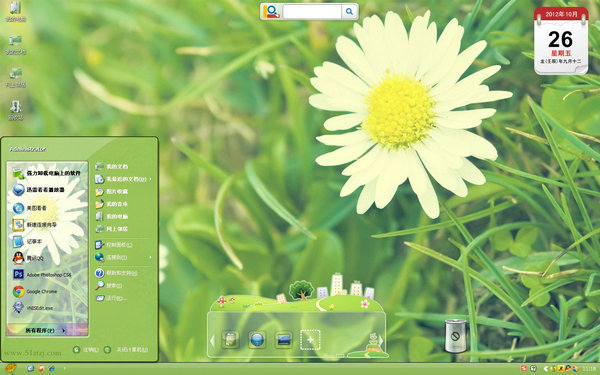The width and height of the screenshot is (600, 375).
Task: Click the search widget logo icon
Action: (271, 11)
